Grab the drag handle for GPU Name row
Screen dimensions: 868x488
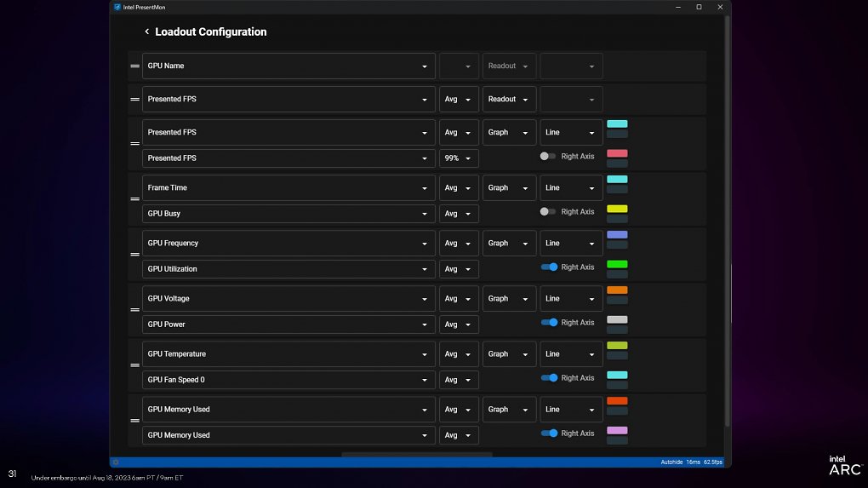click(134, 66)
